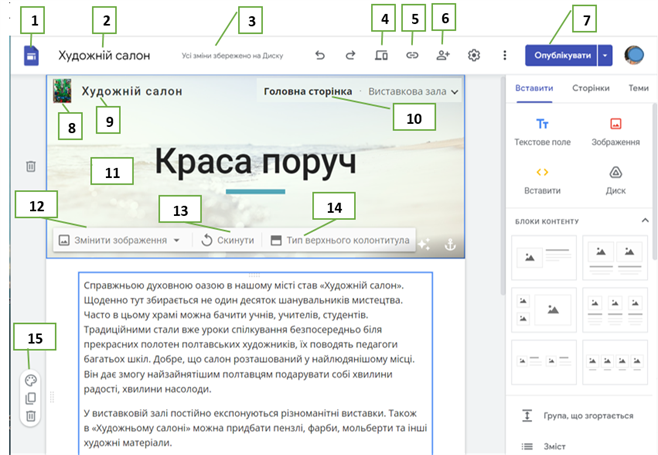Click the Опублікувати button
The image size is (658, 455).
click(x=563, y=56)
